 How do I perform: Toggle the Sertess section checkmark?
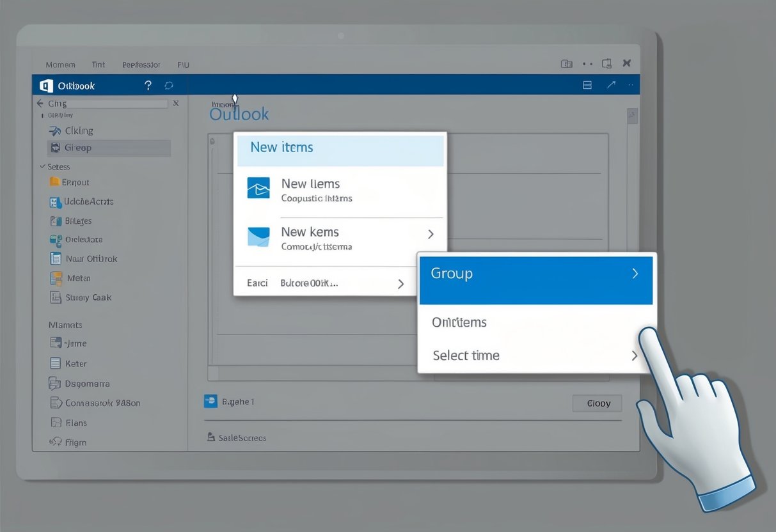(x=42, y=166)
